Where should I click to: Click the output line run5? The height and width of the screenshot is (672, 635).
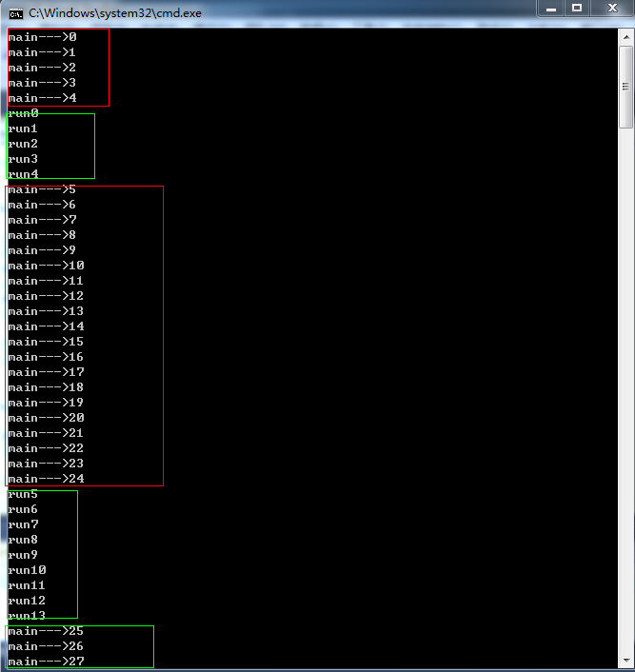point(23,494)
